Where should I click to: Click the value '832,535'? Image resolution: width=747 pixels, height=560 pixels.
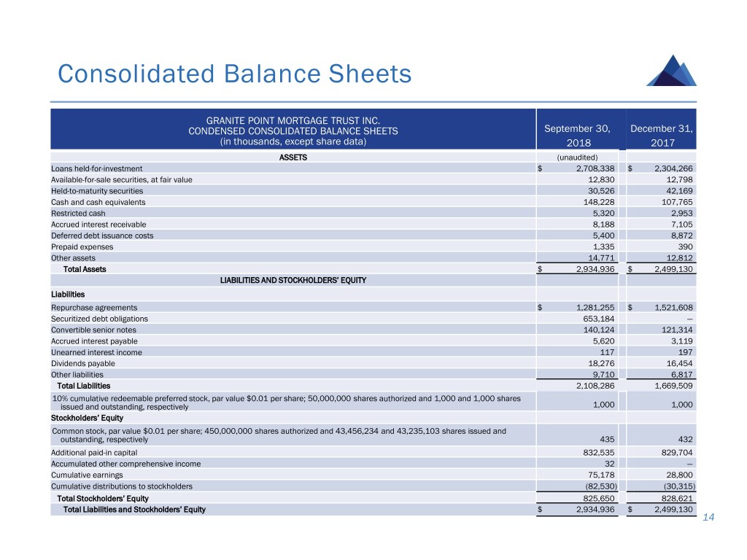599,452
